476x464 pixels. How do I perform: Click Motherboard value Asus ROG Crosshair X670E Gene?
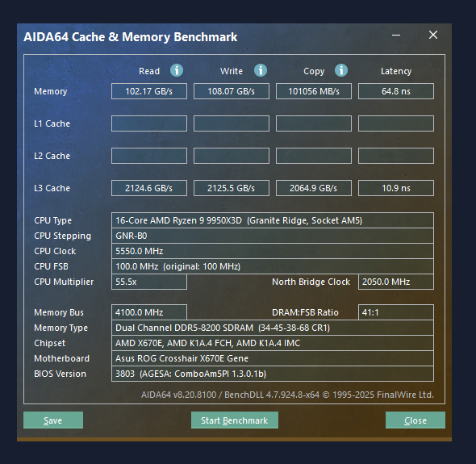coord(273,358)
